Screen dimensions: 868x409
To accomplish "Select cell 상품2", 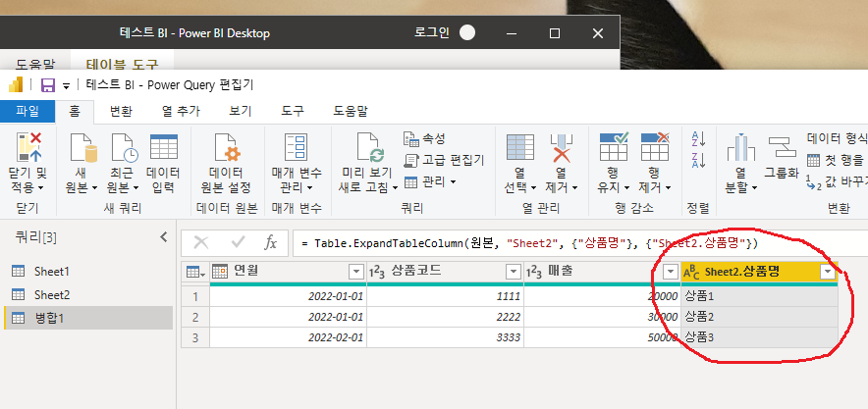I will (759, 317).
